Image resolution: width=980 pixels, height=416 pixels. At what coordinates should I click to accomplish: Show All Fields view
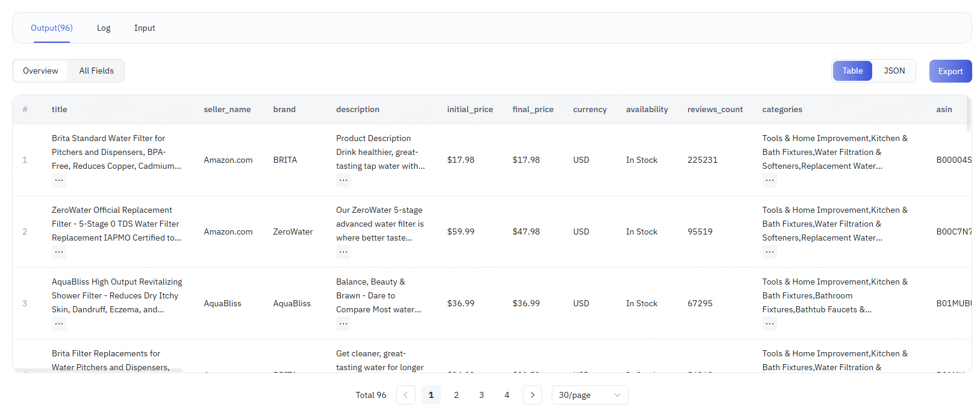[96, 71]
